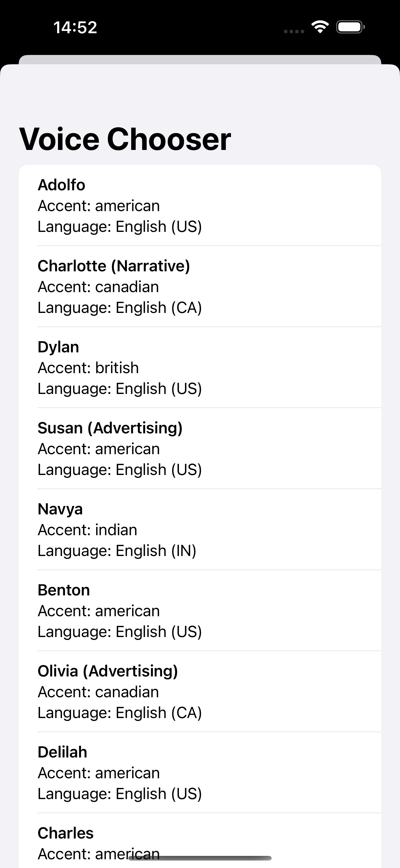Select the Charles voice
Viewport: 400px width, 868px height.
tap(65, 833)
